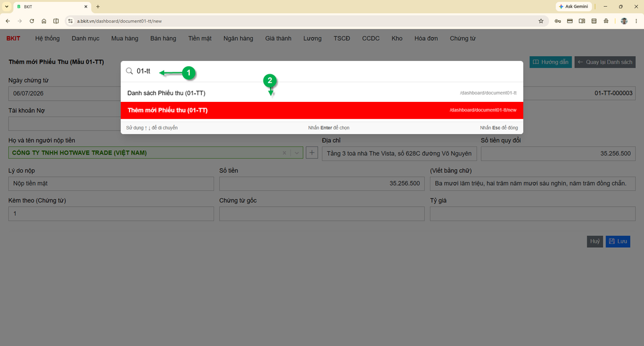Open the Chrome three-dot menu
This screenshot has width=644, height=346.
[636, 21]
